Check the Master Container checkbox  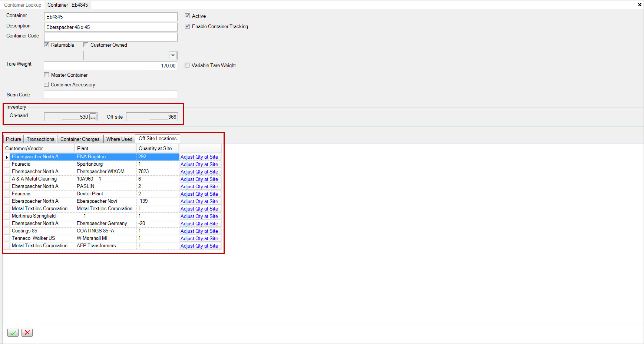(47, 75)
